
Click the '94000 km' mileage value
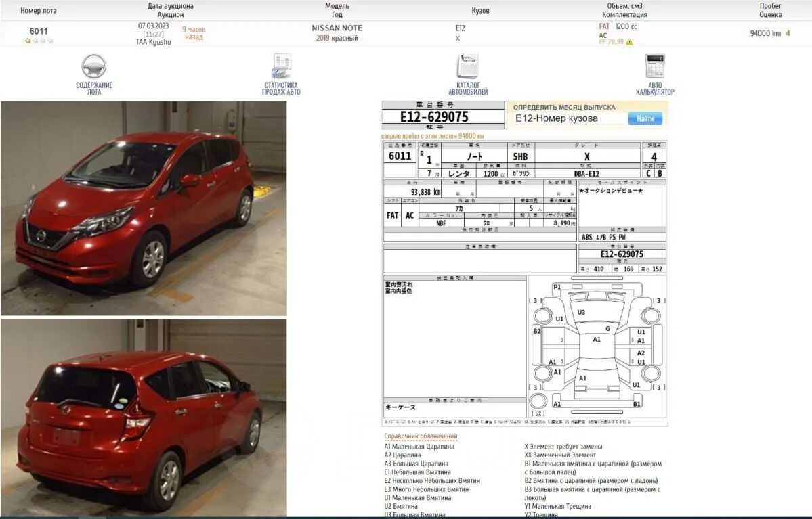tap(765, 33)
